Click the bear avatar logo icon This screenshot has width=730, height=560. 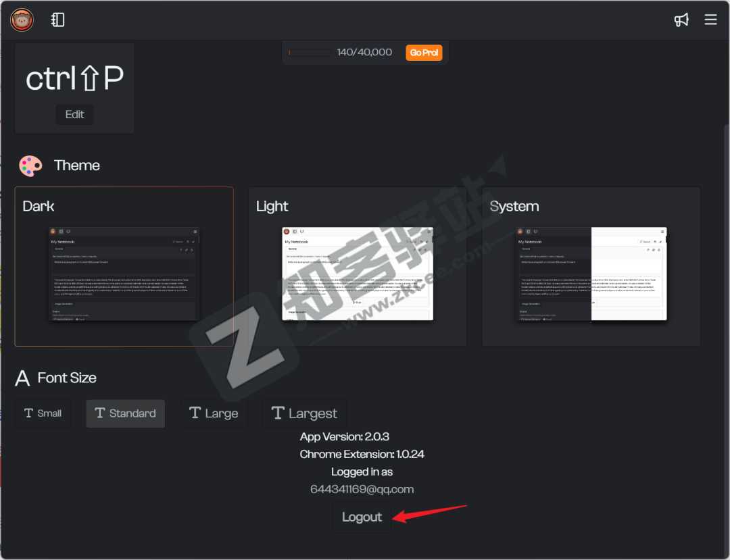coord(22,20)
